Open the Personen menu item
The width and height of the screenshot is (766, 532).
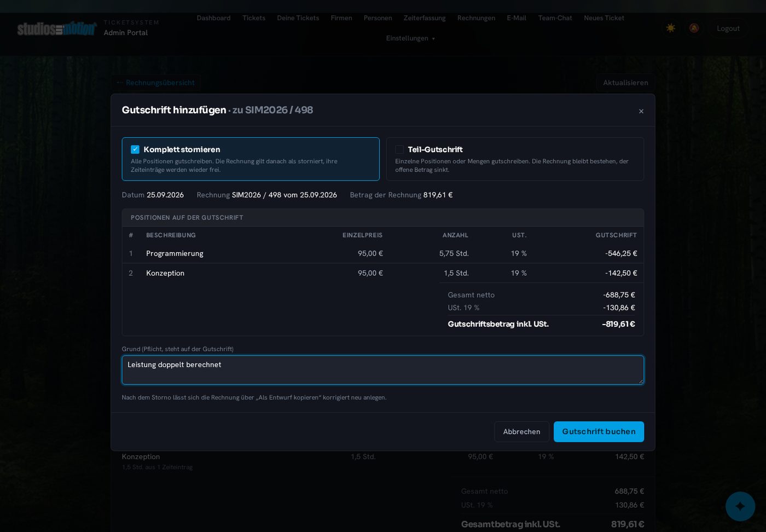(x=378, y=18)
